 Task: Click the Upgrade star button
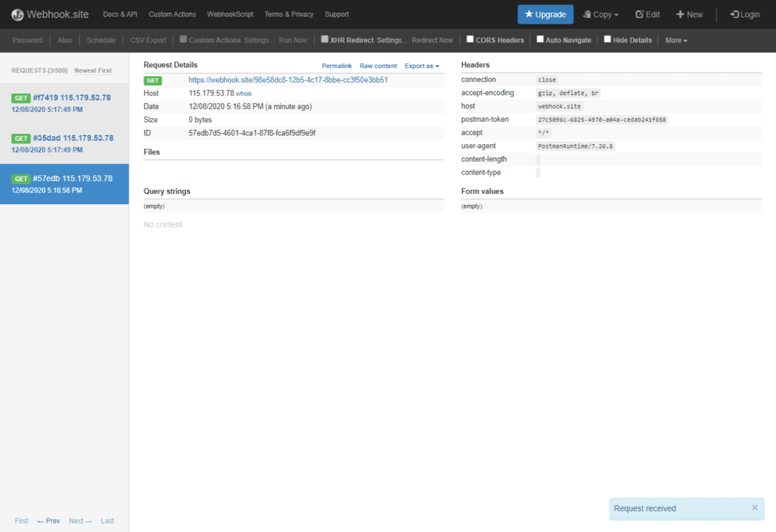point(545,14)
